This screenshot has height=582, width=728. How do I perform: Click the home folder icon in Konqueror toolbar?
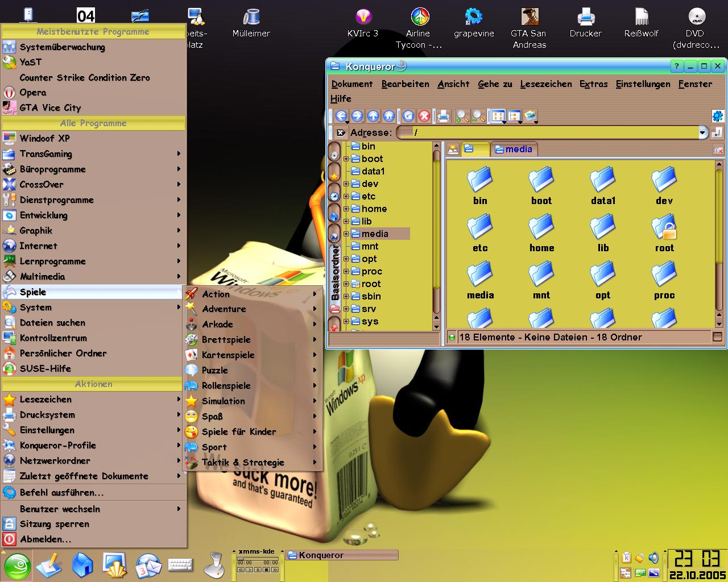click(x=389, y=116)
